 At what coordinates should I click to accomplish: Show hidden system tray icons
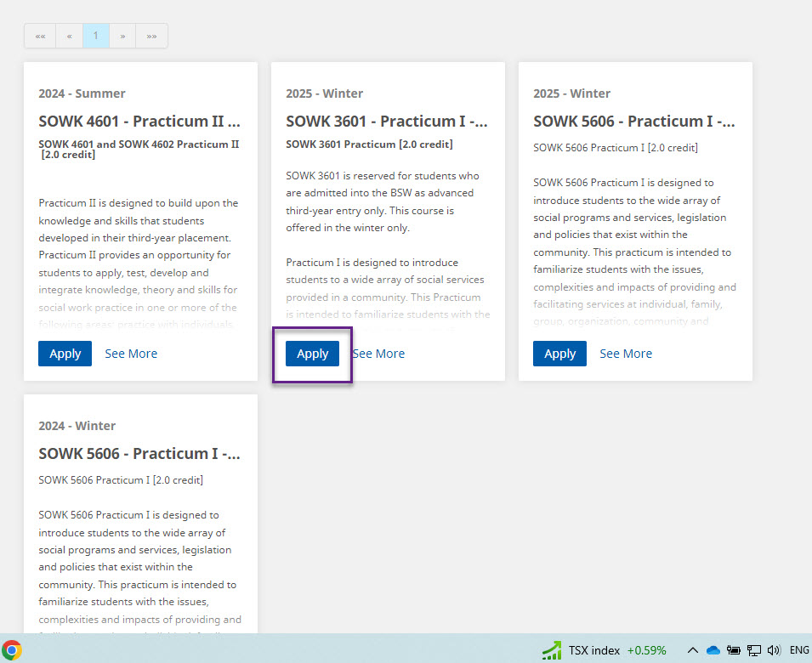pyautogui.click(x=692, y=650)
